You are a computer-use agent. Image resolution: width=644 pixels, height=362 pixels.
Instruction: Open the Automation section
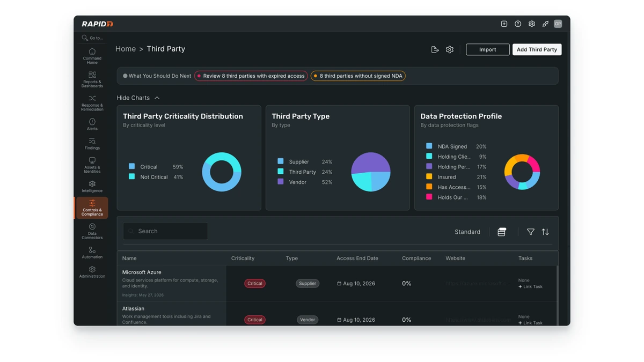[92, 253]
